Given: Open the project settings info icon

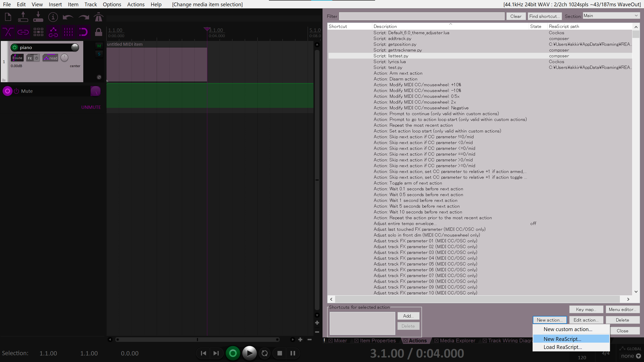Looking at the screenshot, I should (x=53, y=17).
